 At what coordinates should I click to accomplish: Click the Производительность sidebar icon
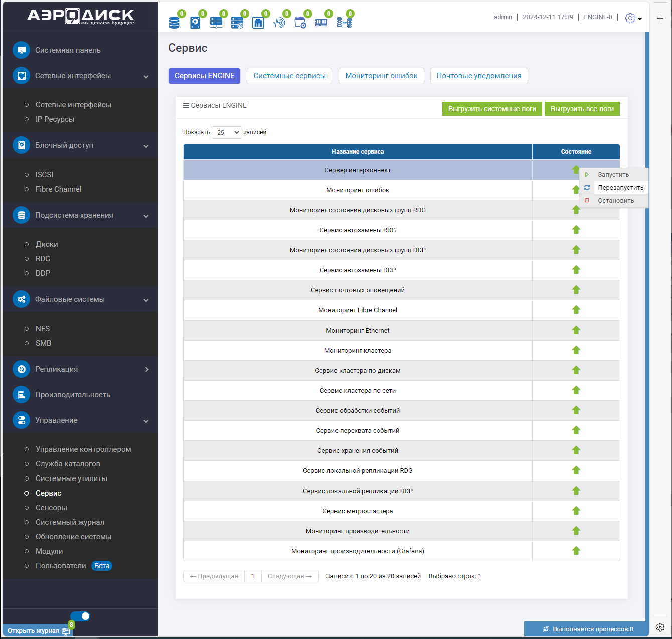click(x=21, y=395)
